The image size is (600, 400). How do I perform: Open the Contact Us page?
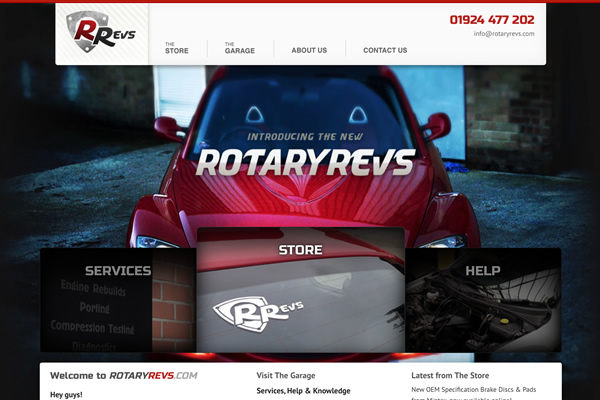385,50
